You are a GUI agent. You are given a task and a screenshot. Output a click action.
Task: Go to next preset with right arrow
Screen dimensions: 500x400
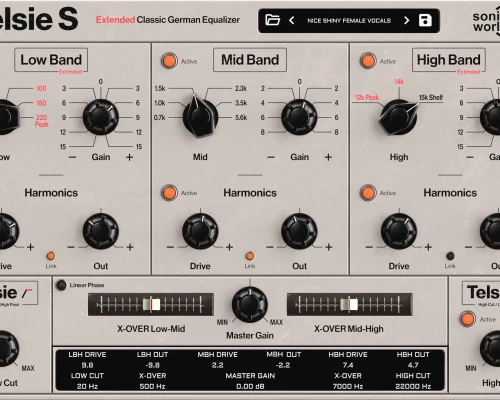pyautogui.click(x=406, y=20)
